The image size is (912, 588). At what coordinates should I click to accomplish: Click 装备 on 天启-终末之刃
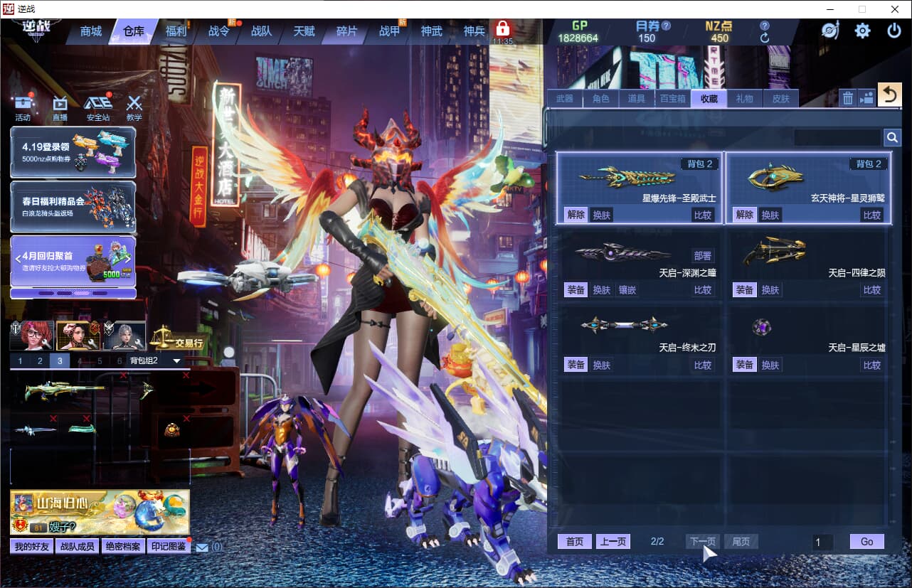click(x=576, y=365)
